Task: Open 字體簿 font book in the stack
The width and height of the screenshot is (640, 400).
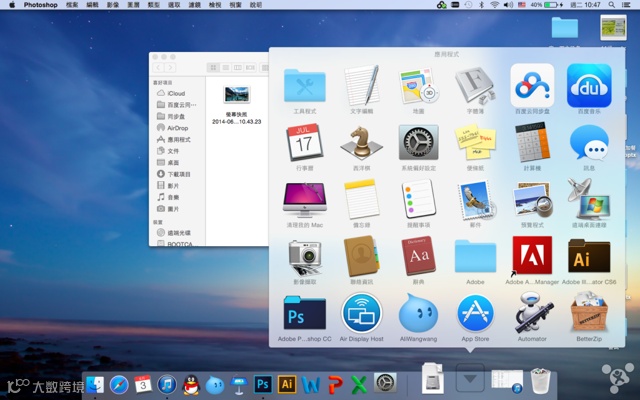Action: 475,85
